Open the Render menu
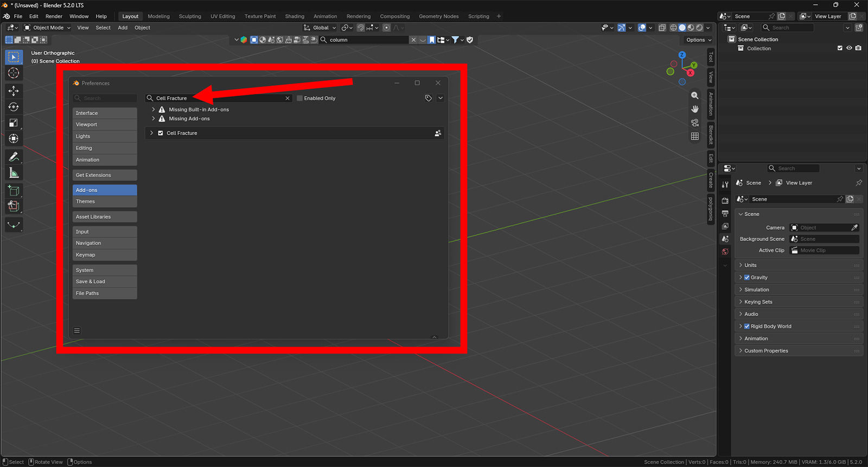This screenshot has width=868, height=467. click(54, 16)
